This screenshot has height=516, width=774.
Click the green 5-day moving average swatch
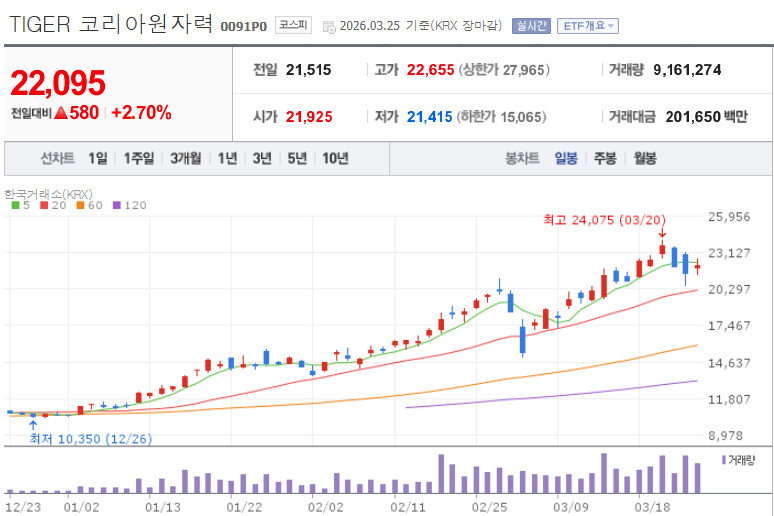click(16, 205)
